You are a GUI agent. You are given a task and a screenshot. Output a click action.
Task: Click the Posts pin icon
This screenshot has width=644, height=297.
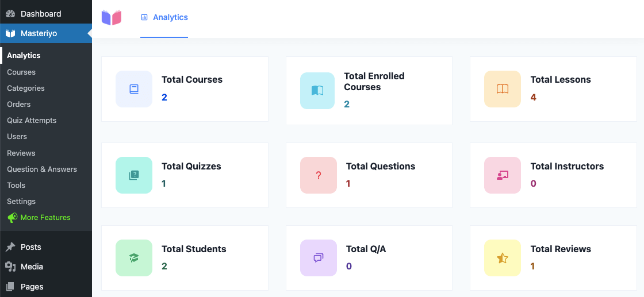click(x=11, y=247)
